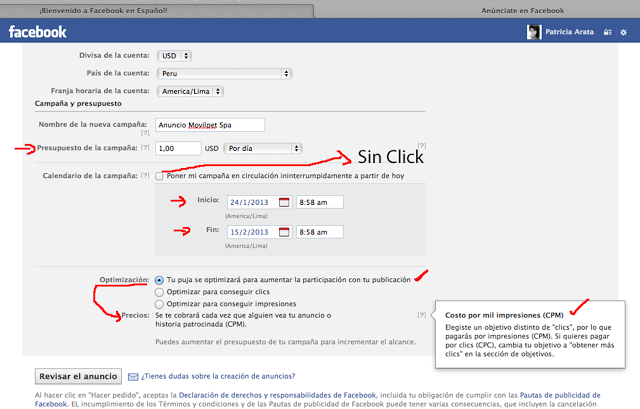Open Declaración de derechos y responsabilidades de Facebook link
This screenshot has width=640, height=409.
click(x=277, y=395)
